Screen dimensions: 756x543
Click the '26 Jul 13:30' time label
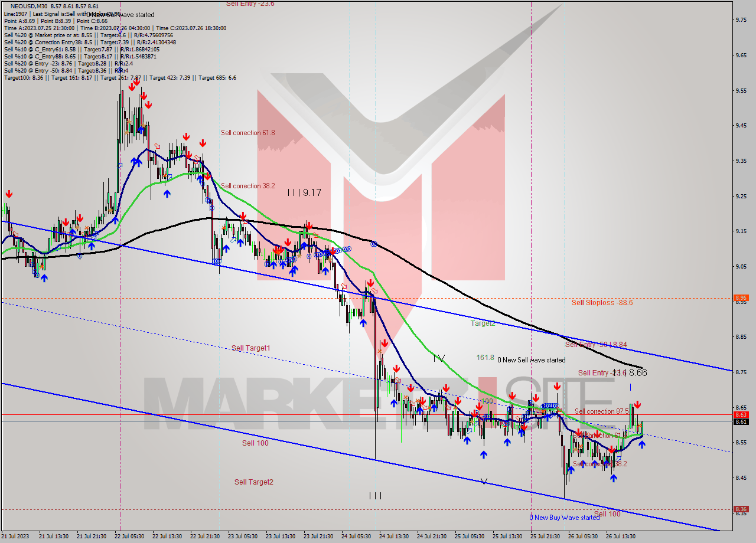(x=622, y=537)
